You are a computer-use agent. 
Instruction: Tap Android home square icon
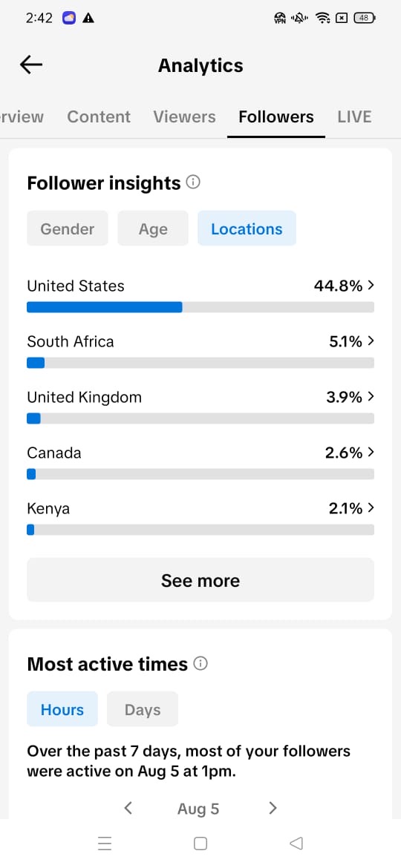tap(200, 843)
